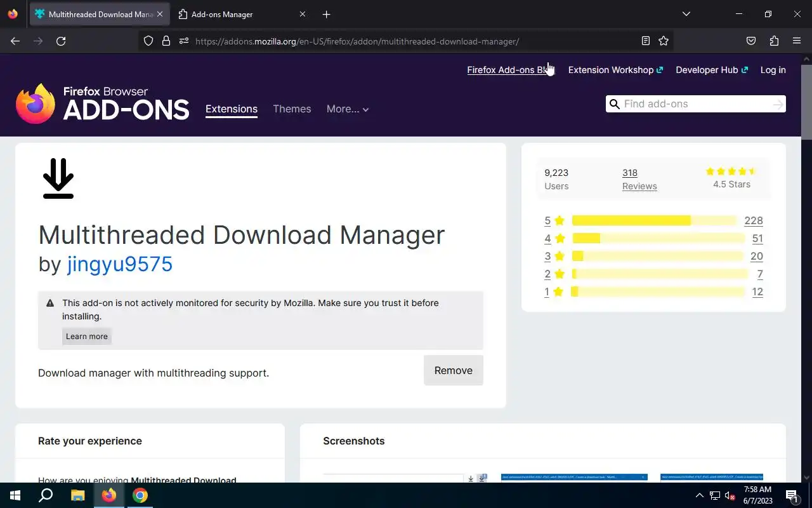Click the Firefox back arrow
This screenshot has width=812, height=508.
coord(15,41)
